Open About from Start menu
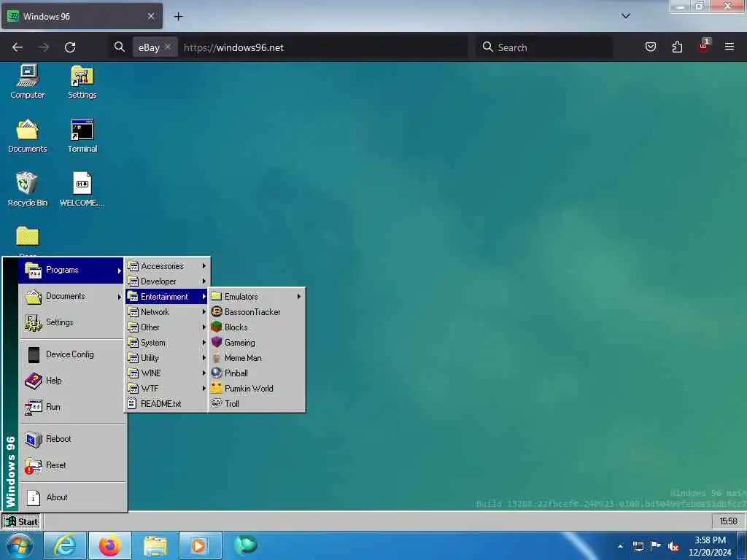The height and width of the screenshot is (560, 747). (72, 497)
